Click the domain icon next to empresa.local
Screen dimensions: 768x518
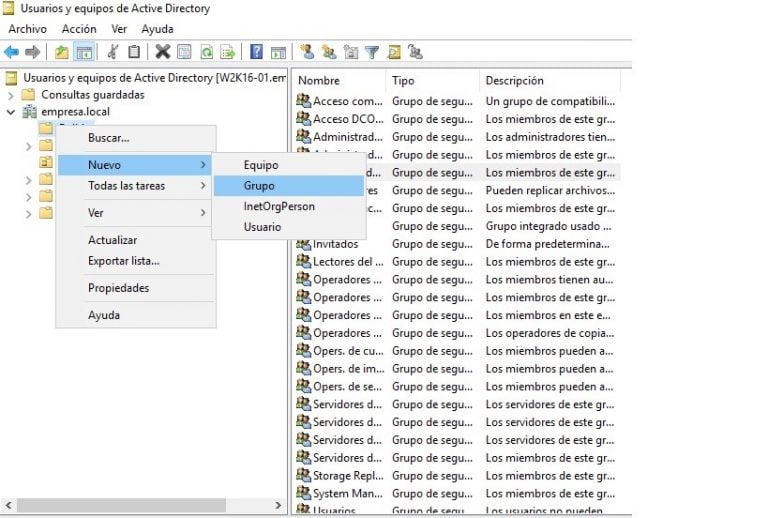(x=29, y=112)
